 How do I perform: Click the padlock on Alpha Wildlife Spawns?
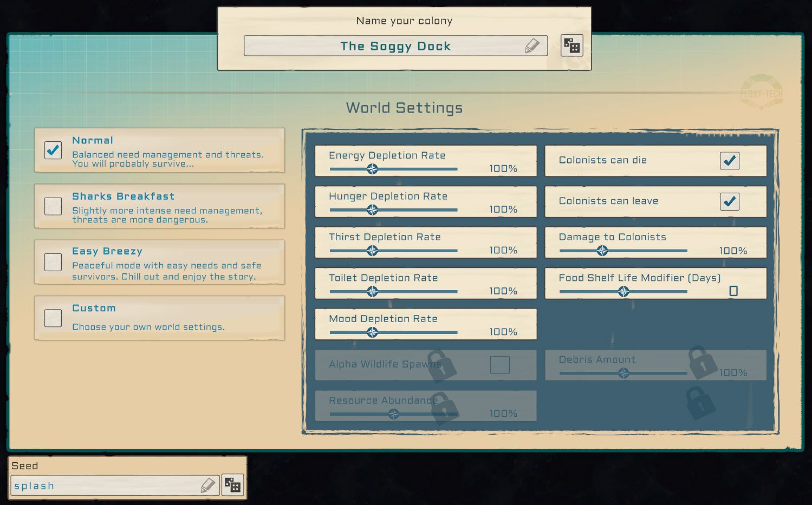coord(441,365)
